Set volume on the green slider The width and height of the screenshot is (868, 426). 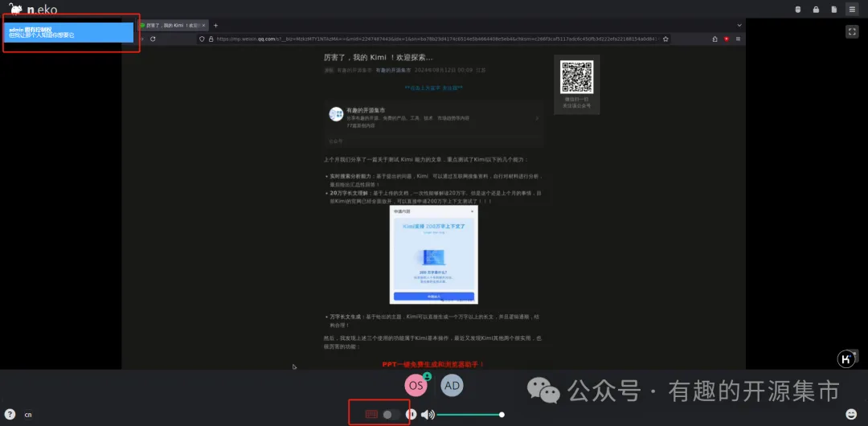pyautogui.click(x=469, y=415)
